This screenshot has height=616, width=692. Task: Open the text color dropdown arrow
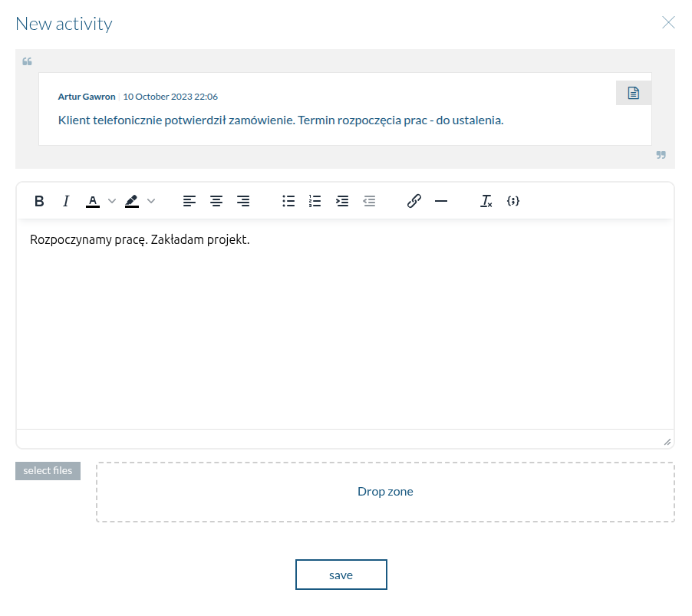(112, 201)
